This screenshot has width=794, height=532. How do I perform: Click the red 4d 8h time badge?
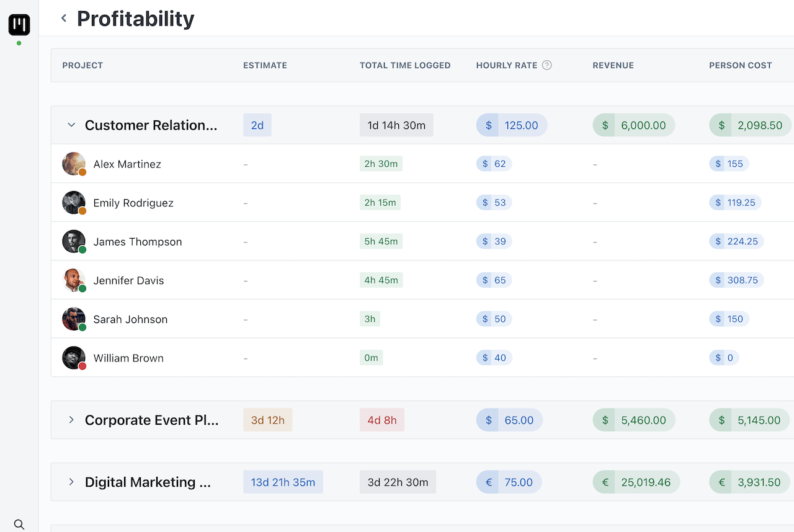(x=381, y=420)
